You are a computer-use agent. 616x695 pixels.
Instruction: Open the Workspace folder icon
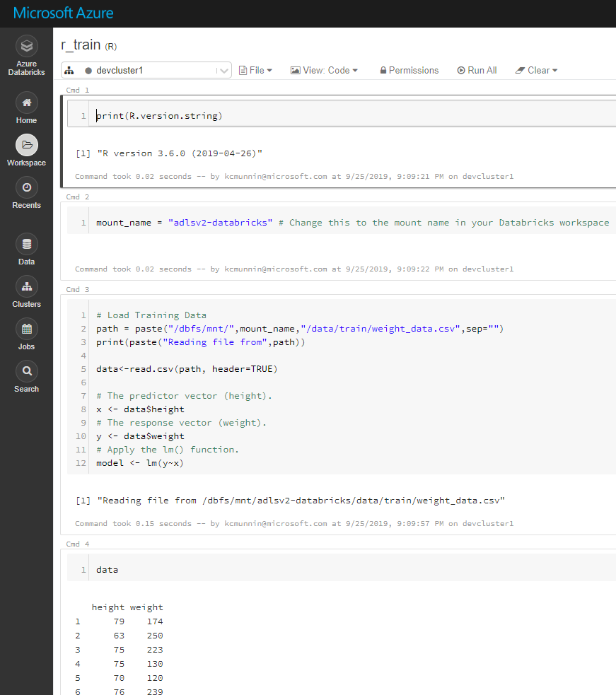27,145
